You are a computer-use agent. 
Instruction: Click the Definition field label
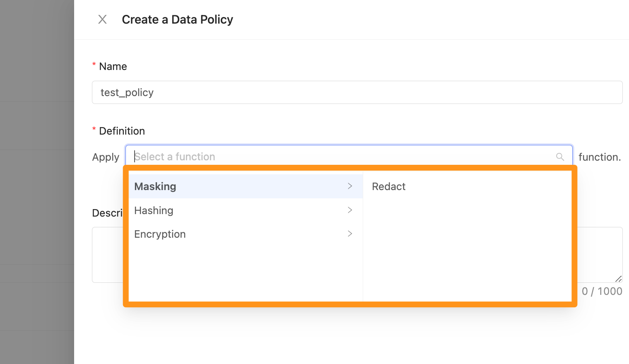pos(122,131)
